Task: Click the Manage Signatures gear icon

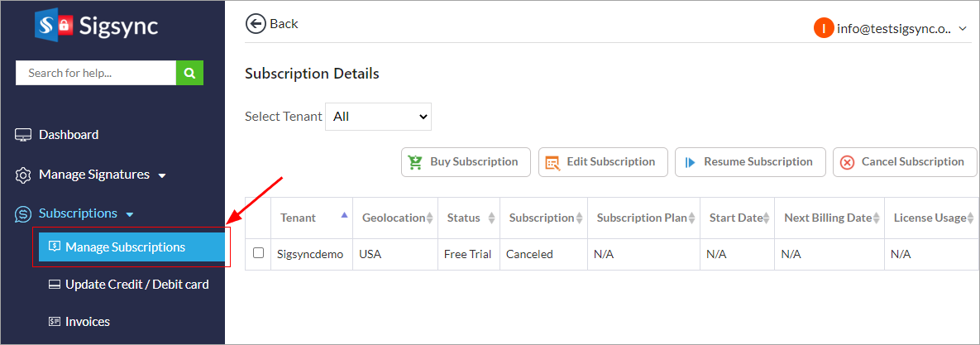Action: click(x=23, y=175)
